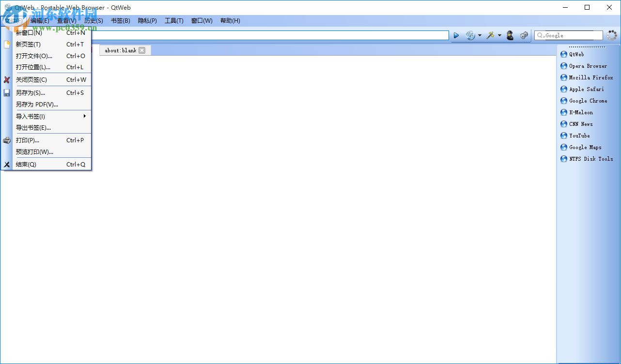This screenshot has height=364, width=621.
Task: Click the blue Go arrow button
Action: click(x=456, y=35)
